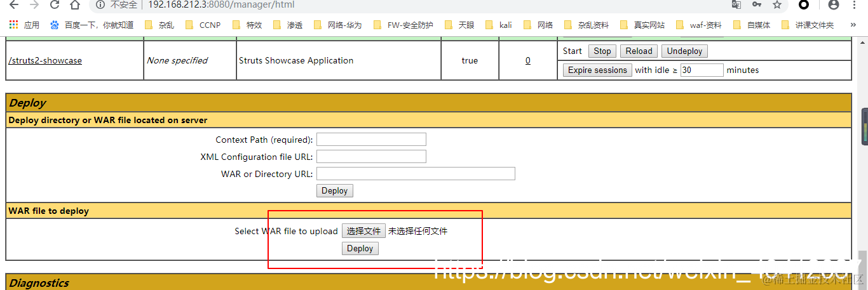Open the 自媒体 bookmark folder
The width and height of the screenshot is (868, 290).
coord(752,25)
